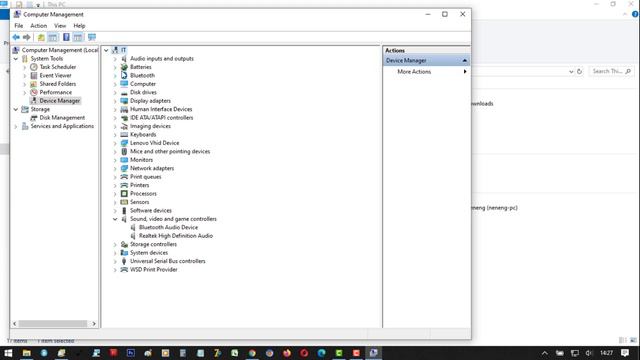Click the Task Scheduler clock icon
This screenshot has width=640, height=360.
tap(34, 67)
